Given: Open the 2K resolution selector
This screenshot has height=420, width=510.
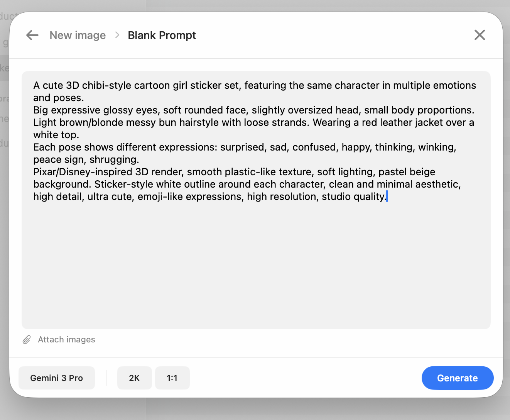Looking at the screenshot, I should (x=134, y=378).
